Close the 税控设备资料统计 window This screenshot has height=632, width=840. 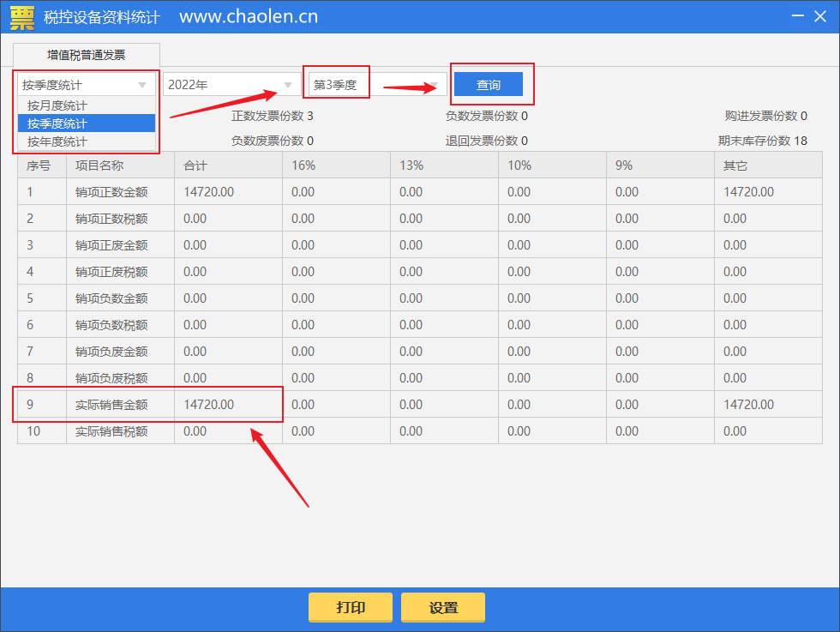coord(820,16)
